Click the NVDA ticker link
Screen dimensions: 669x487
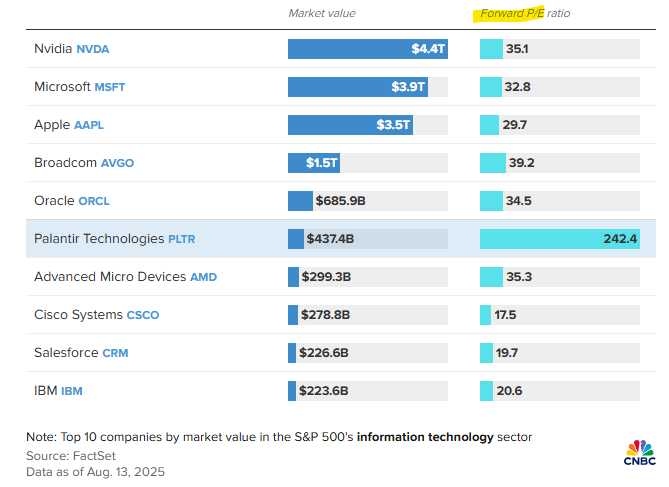pos(92,49)
